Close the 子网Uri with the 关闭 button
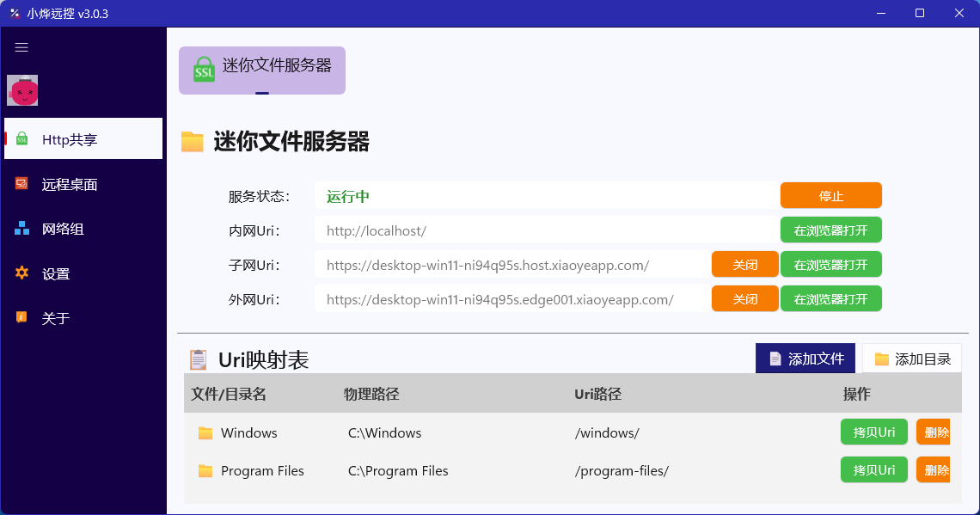 pyautogui.click(x=745, y=264)
